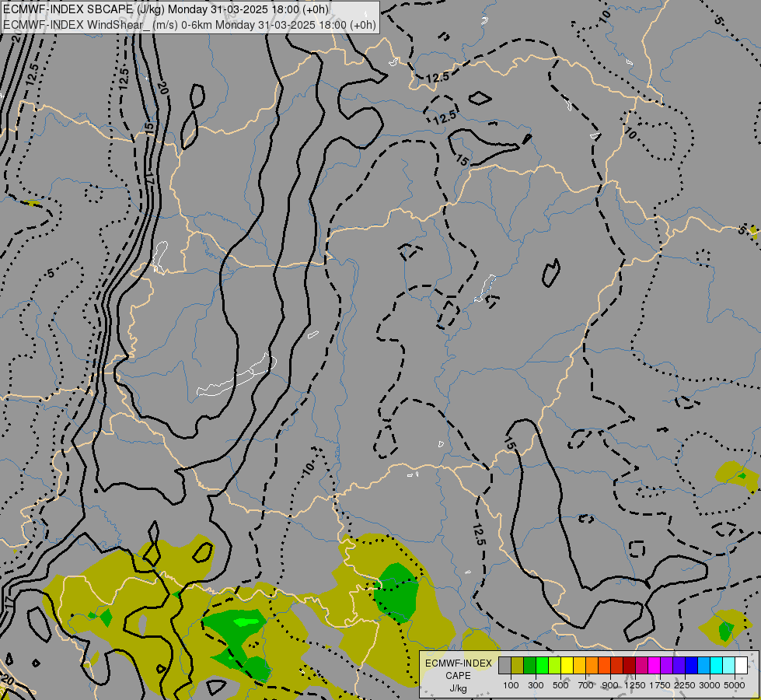Click the olive swatch in CAPE legend
The image size is (761, 700).
[x=518, y=665]
